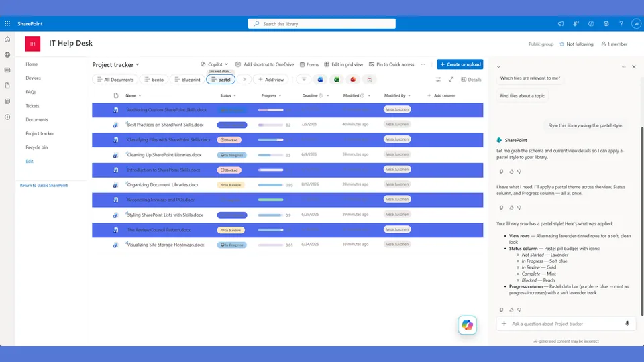Click the plus beside the chat input
Viewport: 644px width, 362px height.
click(x=504, y=324)
